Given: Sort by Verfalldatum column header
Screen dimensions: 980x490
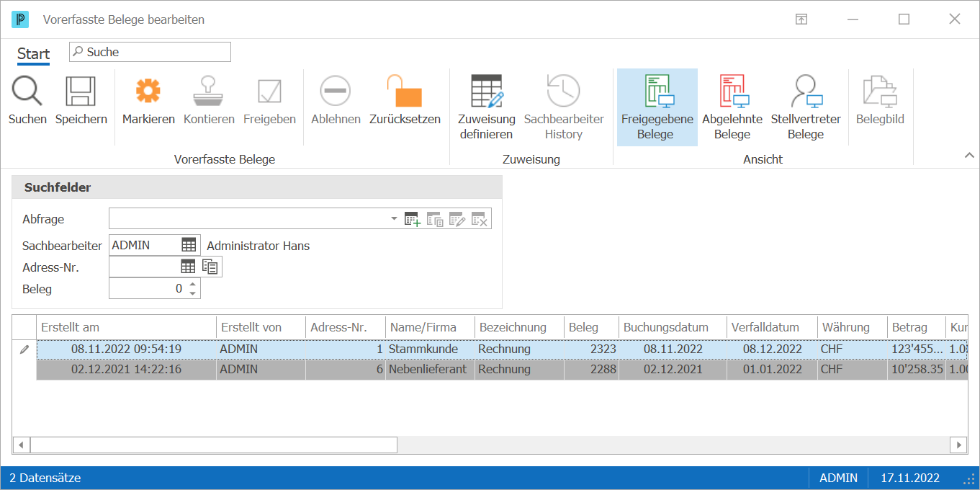Looking at the screenshot, I should (772, 327).
